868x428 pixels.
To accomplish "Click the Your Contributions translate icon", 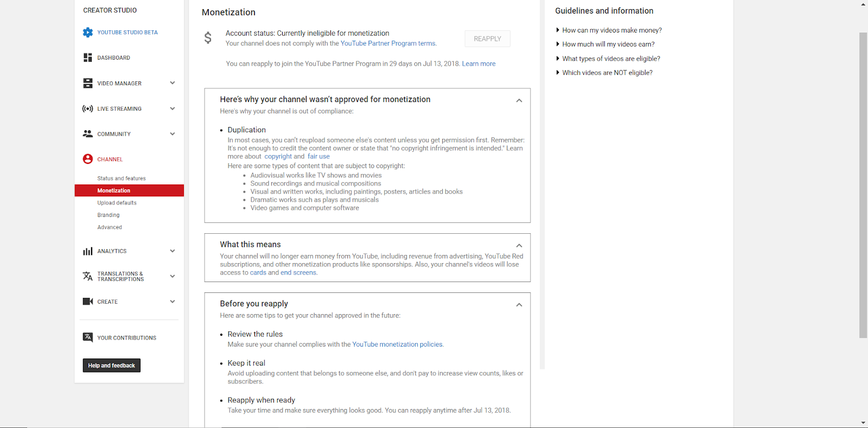I will 88,337.
